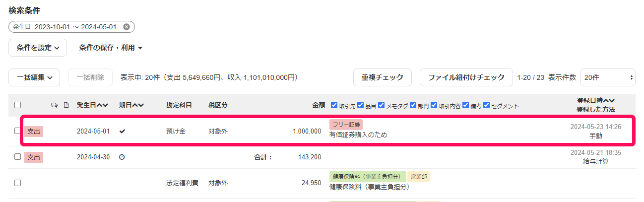The width and height of the screenshot is (644, 202).
Task: Open the 一括編集 dropdown
Action: pos(34,77)
